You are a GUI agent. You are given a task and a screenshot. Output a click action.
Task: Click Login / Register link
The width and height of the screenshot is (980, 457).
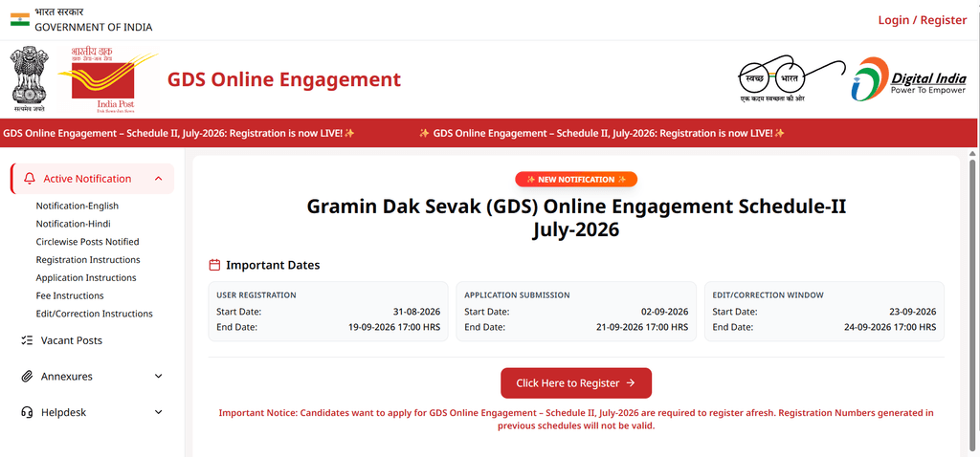[x=923, y=20]
